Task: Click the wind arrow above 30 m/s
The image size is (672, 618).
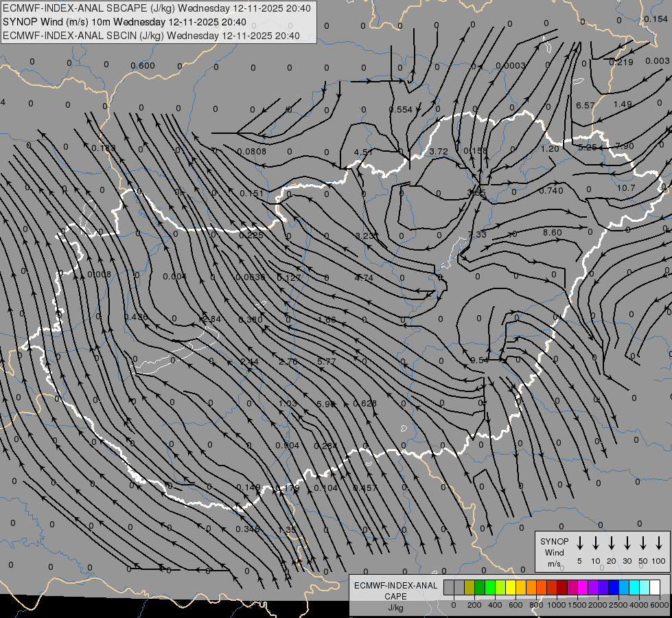Action: click(627, 542)
